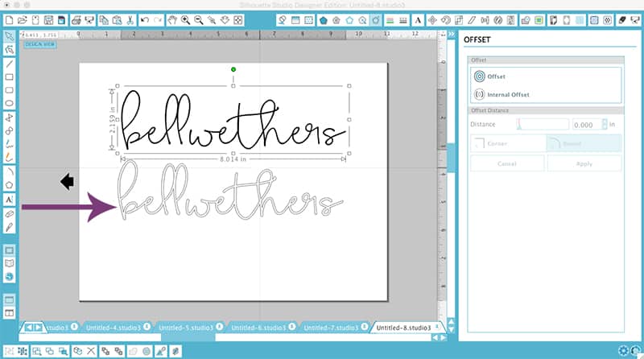Select the Corner offset style

508,144
